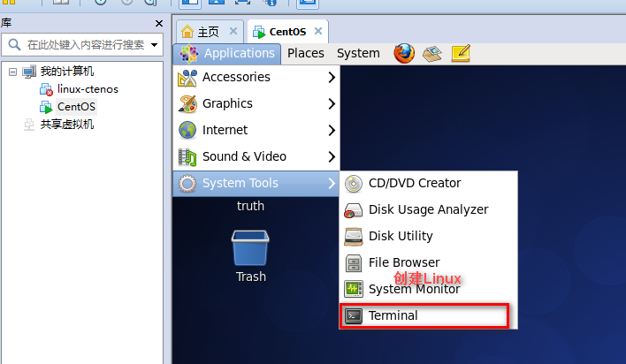Click the 我的计算机 computer icon
This screenshot has width=626, height=364.
pos(29,72)
